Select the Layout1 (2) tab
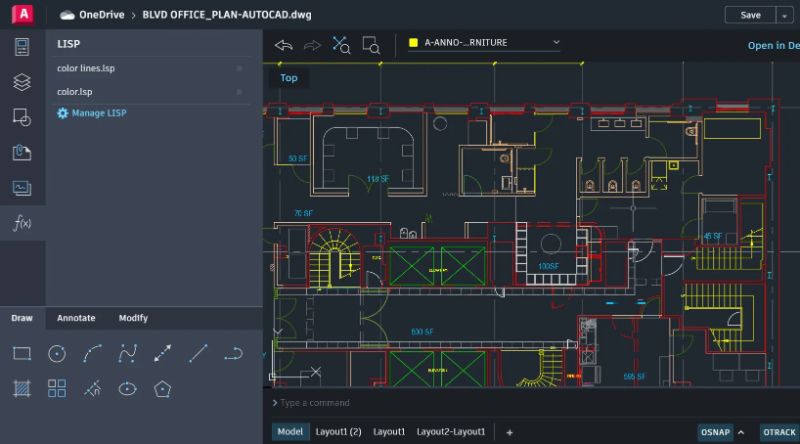 [x=338, y=432]
